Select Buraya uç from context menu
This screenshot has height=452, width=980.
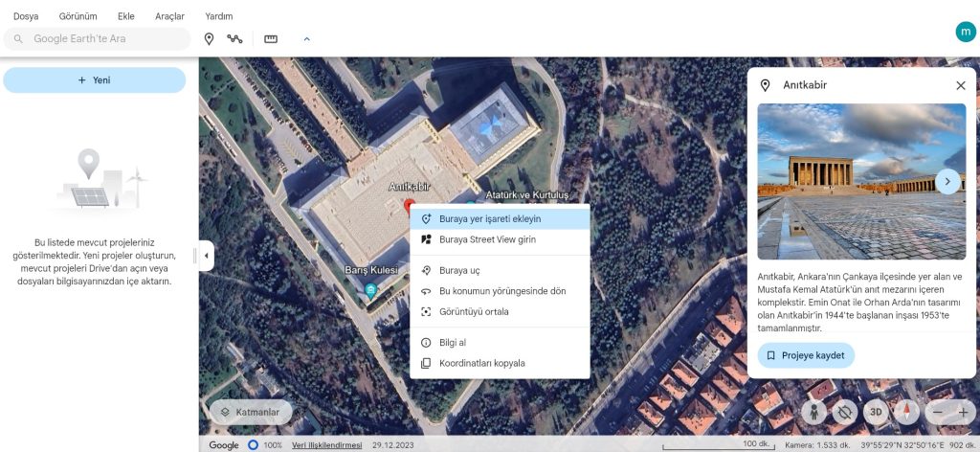(x=500, y=271)
